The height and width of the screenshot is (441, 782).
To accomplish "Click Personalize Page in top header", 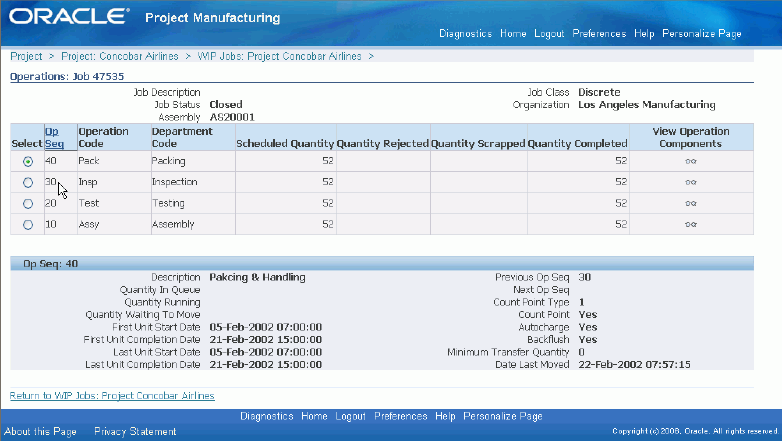I will pyautogui.click(x=702, y=33).
